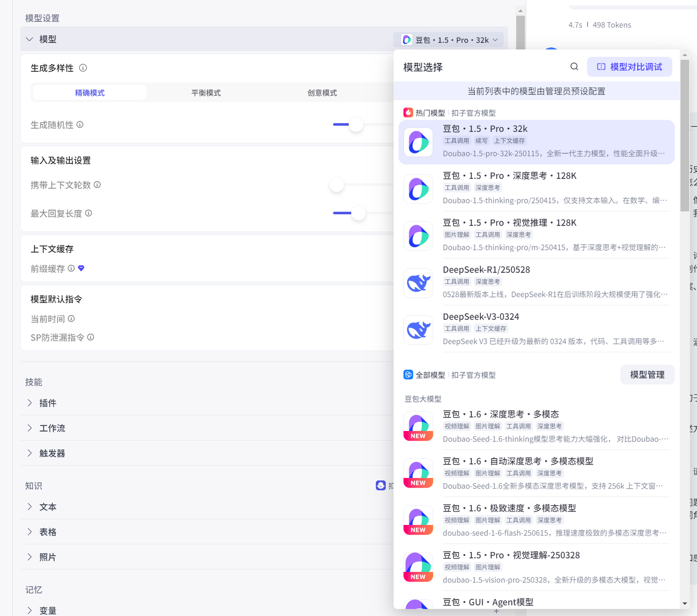697x616 pixels.
Task: Click the purple diamond icon beside 前缀缓存
Action: pyautogui.click(x=81, y=268)
